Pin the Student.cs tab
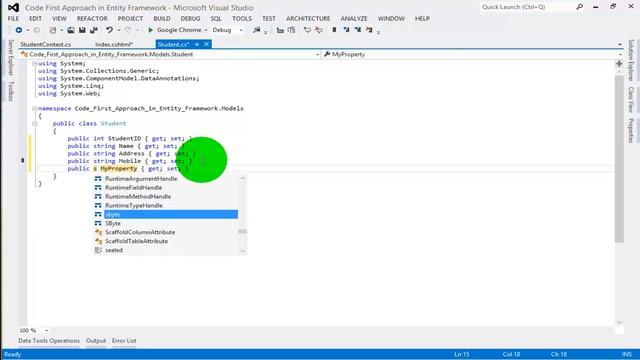640x360 pixels. click(x=197, y=44)
